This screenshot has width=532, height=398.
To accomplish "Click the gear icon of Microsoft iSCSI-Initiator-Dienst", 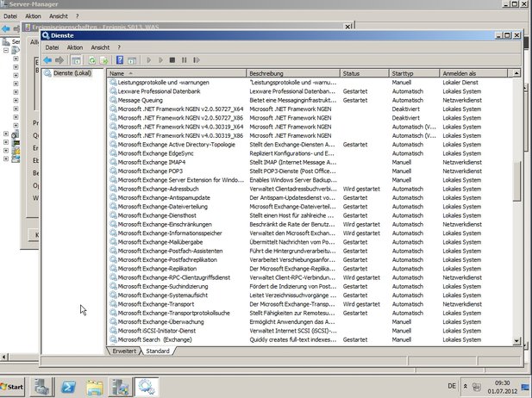I will pos(113,331).
